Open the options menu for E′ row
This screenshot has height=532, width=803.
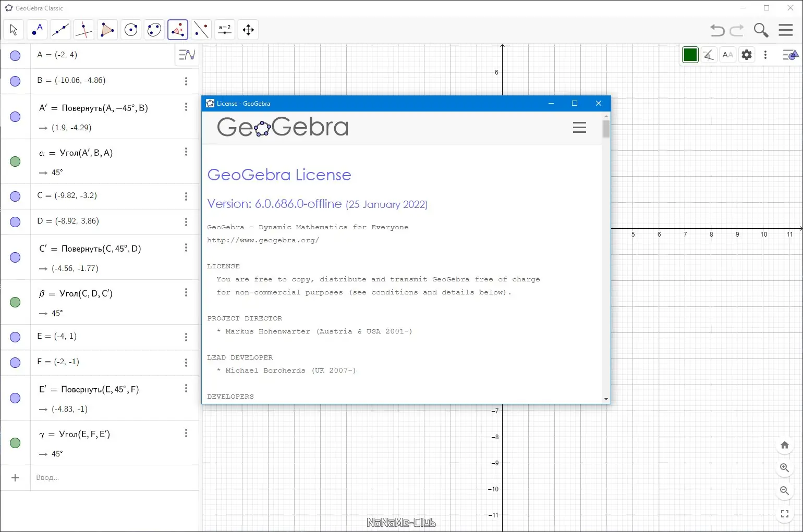(186, 388)
